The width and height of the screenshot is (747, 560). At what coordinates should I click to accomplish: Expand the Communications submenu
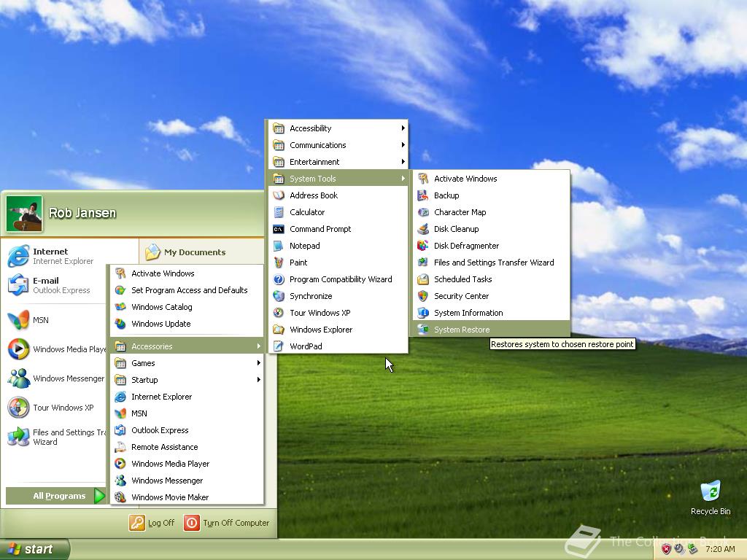click(338, 145)
